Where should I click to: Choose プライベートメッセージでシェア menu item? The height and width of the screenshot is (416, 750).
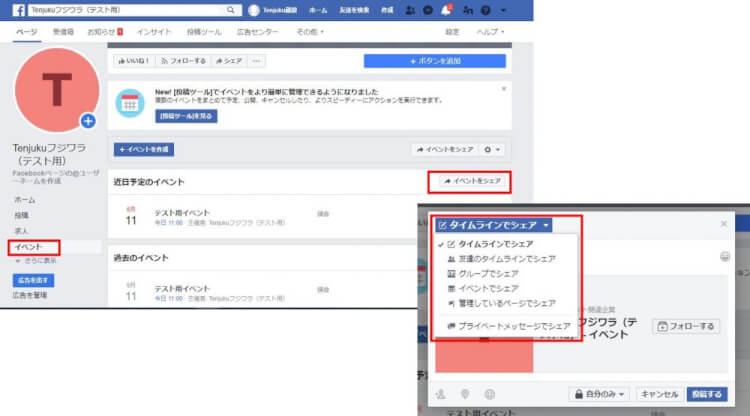pyautogui.click(x=514, y=326)
